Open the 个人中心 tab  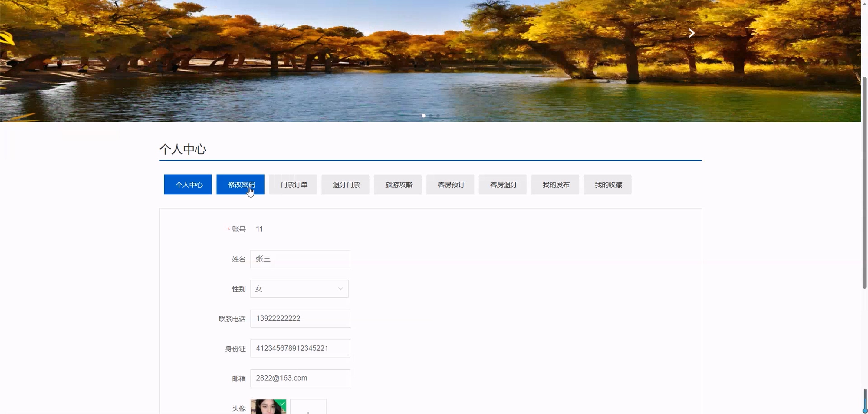click(188, 185)
